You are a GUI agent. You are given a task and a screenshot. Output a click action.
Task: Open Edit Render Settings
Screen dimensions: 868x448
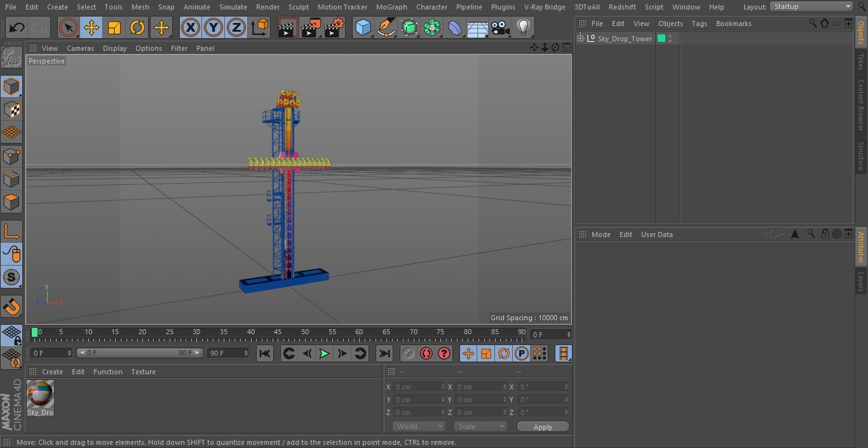[x=334, y=27]
